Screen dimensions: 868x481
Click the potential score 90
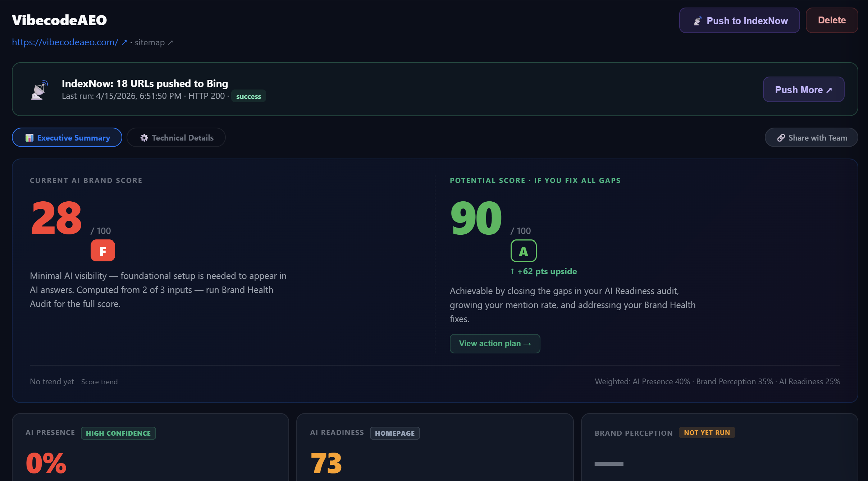click(x=476, y=218)
